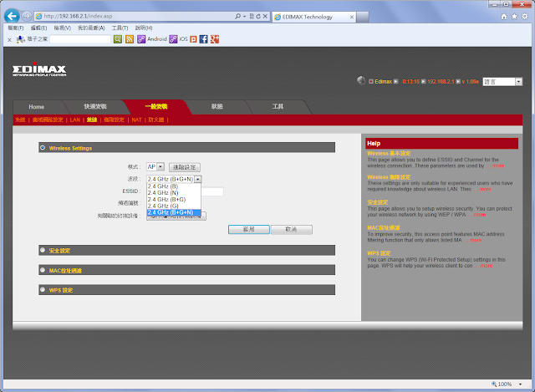Close the toolbar with the X
This screenshot has height=392, width=535.
coord(9,40)
